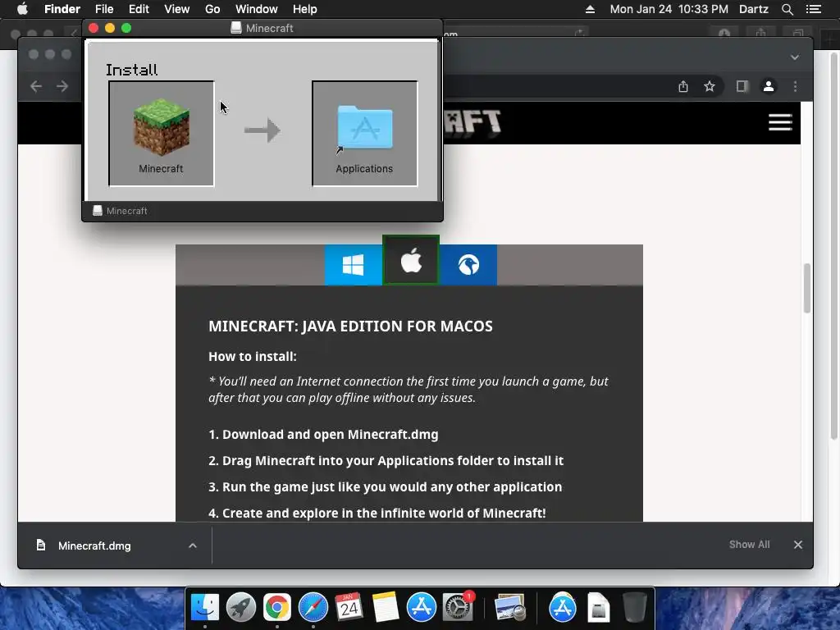Click the share page icon in Chrome
Image resolution: width=840 pixels, height=630 pixels.
tap(683, 86)
